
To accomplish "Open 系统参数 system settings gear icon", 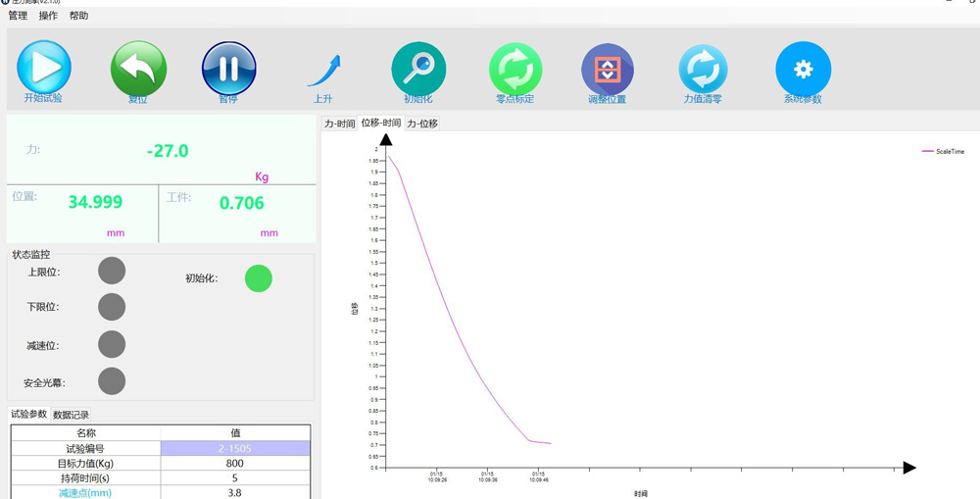I will coord(804,69).
